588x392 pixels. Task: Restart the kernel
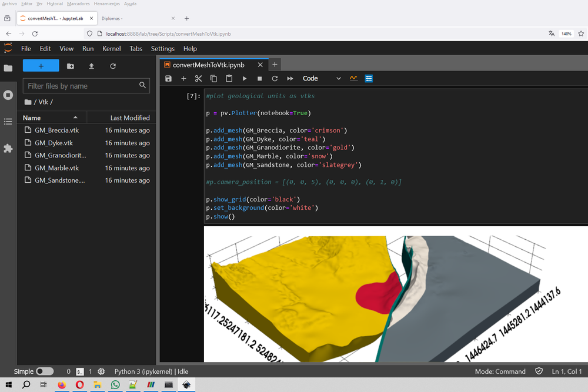click(275, 78)
